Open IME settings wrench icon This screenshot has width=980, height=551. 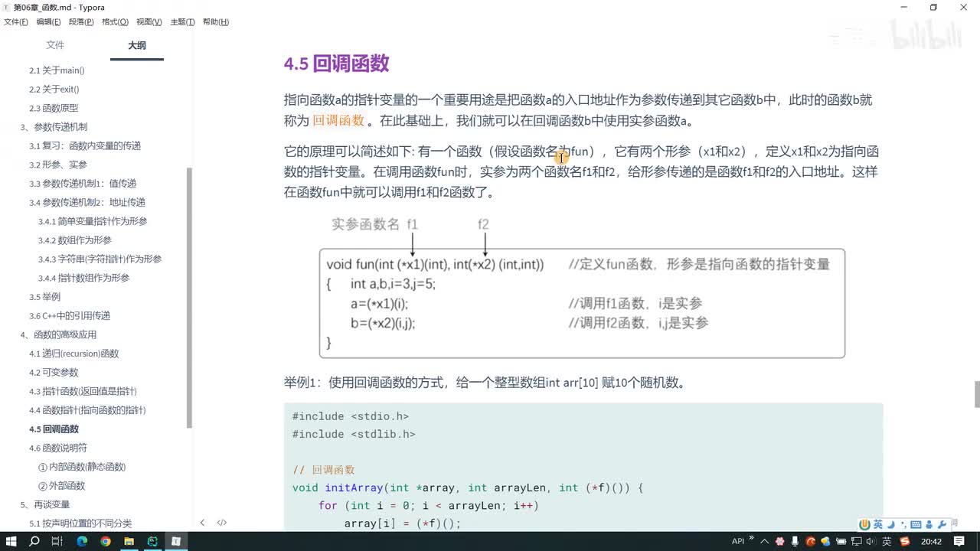pos(942,524)
